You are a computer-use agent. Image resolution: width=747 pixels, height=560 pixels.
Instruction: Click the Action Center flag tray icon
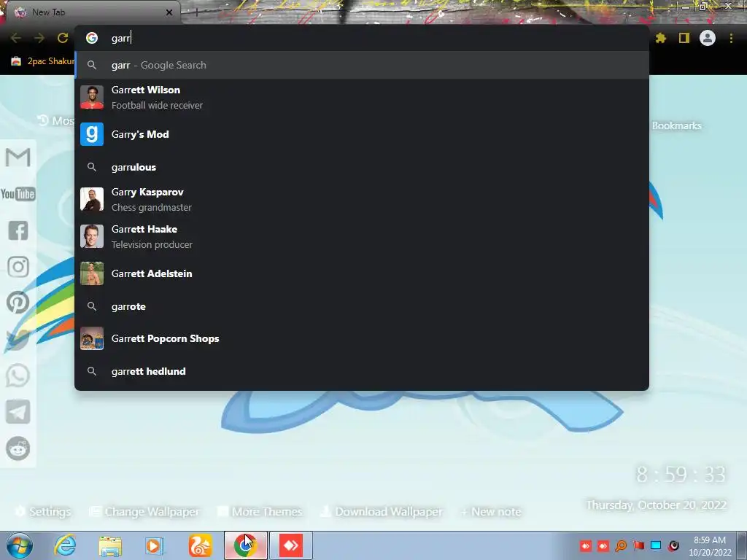pos(639,545)
